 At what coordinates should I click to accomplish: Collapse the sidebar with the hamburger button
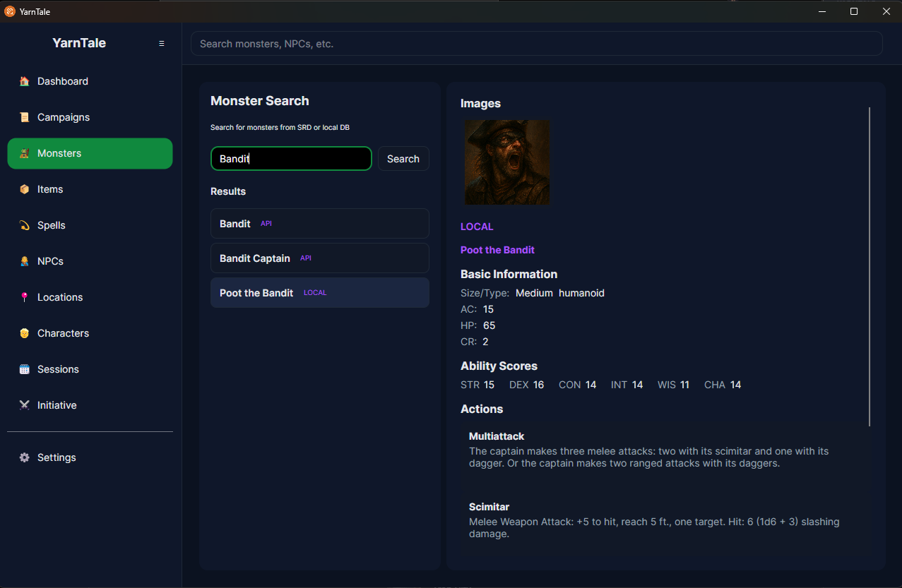161,43
